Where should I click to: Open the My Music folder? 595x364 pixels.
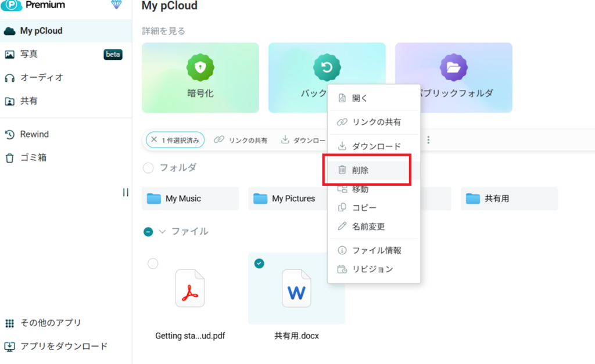pos(190,199)
